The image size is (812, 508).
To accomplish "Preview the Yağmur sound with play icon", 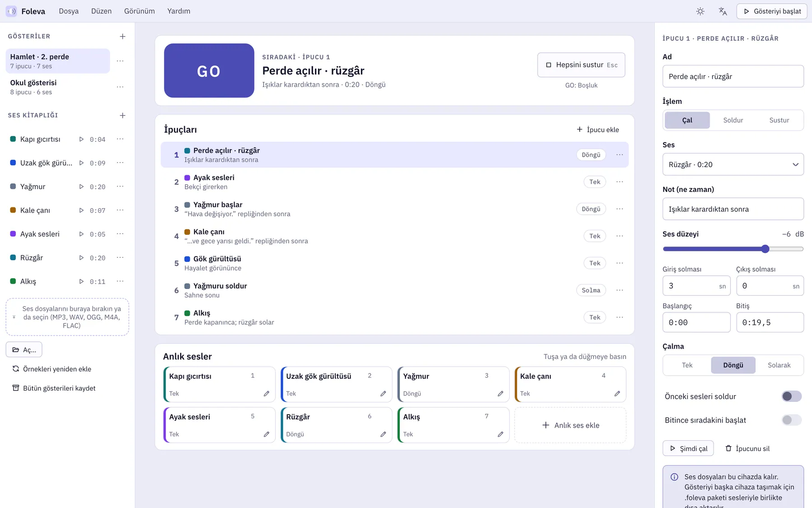I will (81, 186).
